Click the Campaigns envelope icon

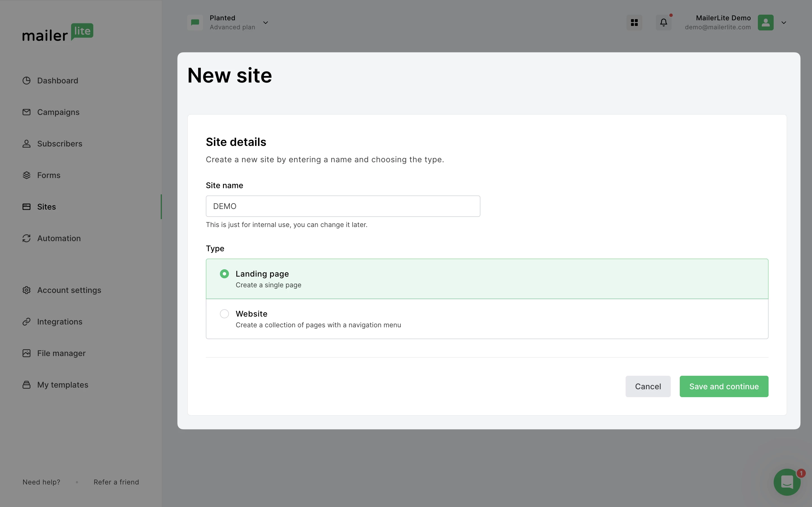click(27, 112)
